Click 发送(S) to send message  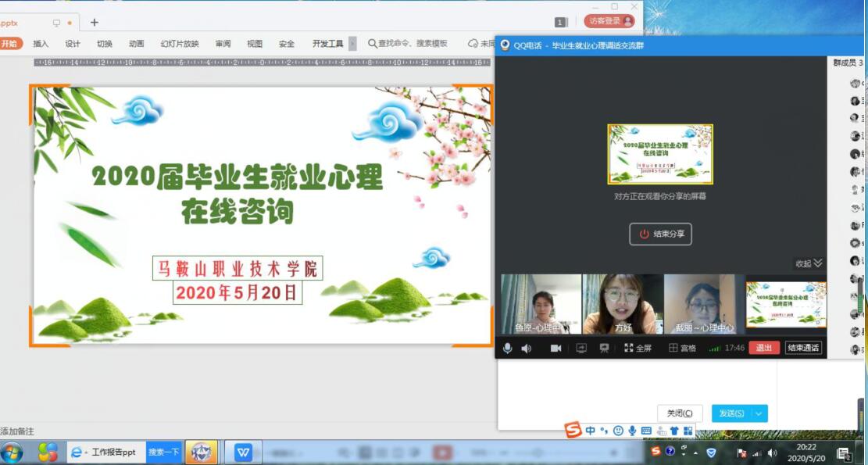click(x=732, y=413)
